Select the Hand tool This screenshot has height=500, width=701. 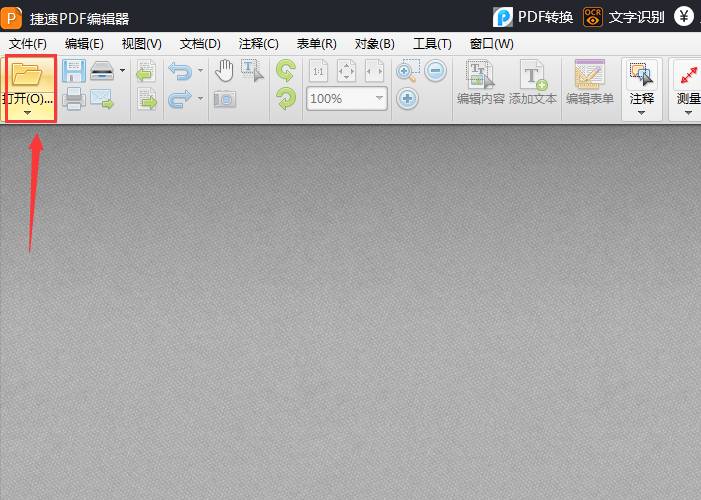(x=224, y=71)
